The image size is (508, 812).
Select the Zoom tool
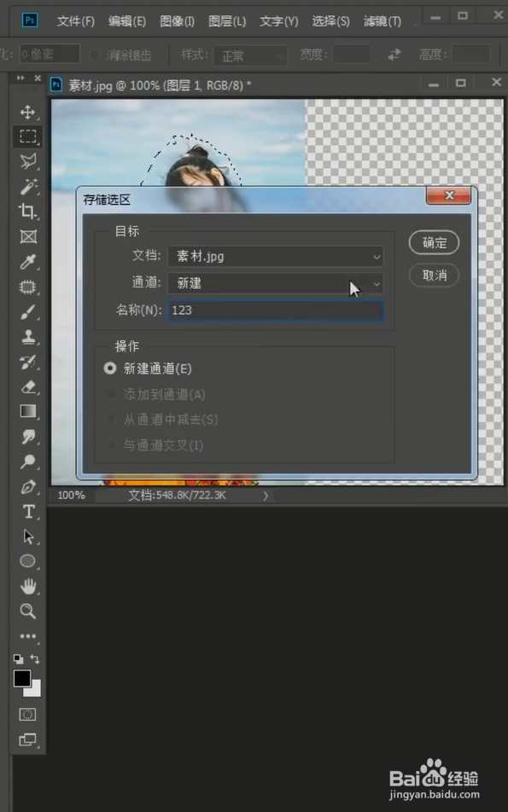pos(27,611)
